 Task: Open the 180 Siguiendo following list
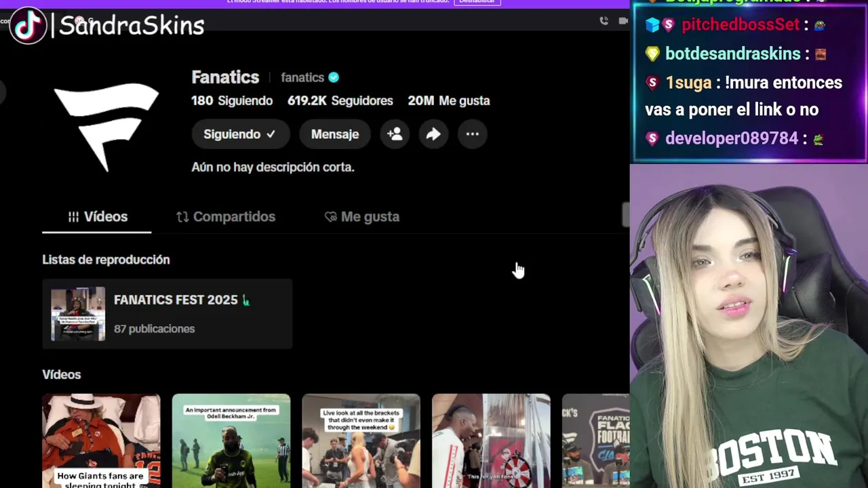232,100
